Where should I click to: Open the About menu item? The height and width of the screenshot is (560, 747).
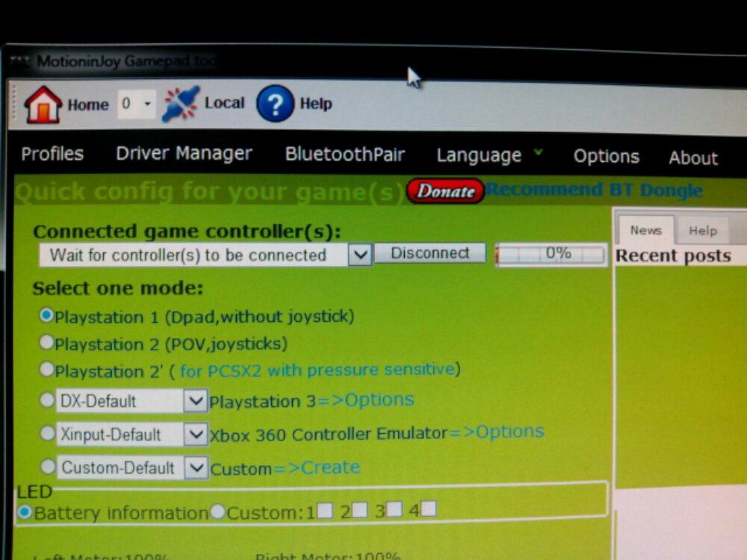[x=693, y=158]
